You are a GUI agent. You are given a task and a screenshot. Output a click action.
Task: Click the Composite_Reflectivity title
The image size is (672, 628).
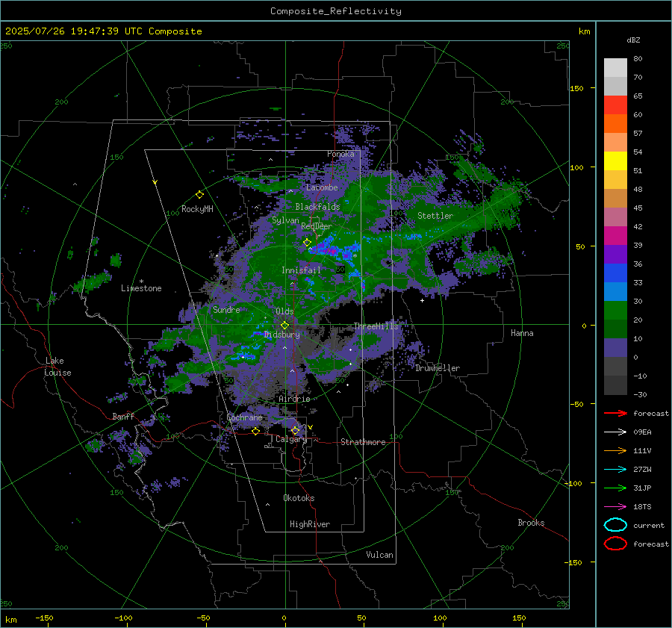click(x=336, y=11)
